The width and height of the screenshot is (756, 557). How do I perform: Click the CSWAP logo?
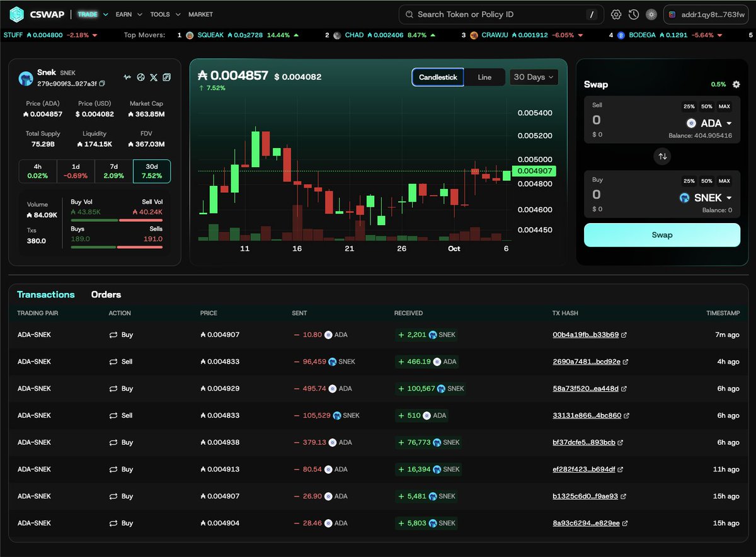click(38, 14)
